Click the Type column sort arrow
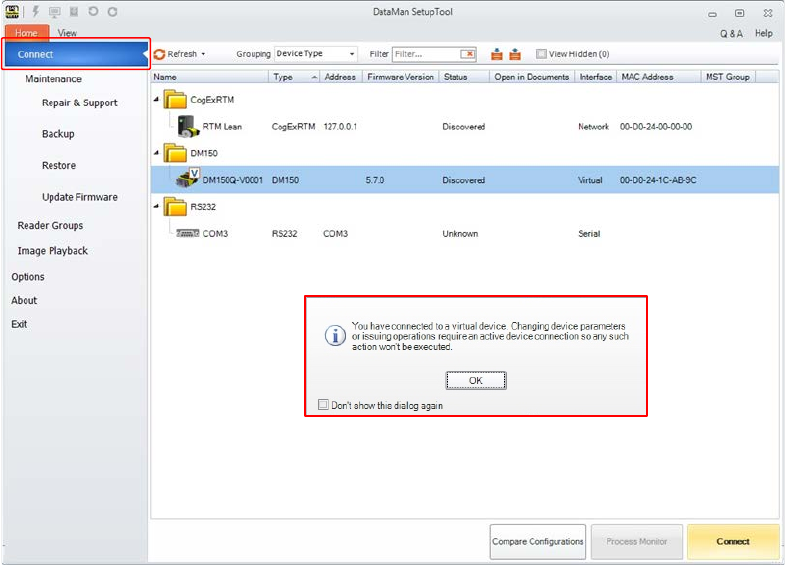 point(314,77)
